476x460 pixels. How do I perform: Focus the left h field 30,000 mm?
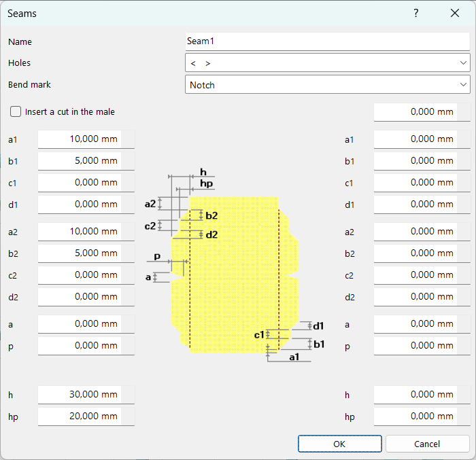[x=80, y=395]
